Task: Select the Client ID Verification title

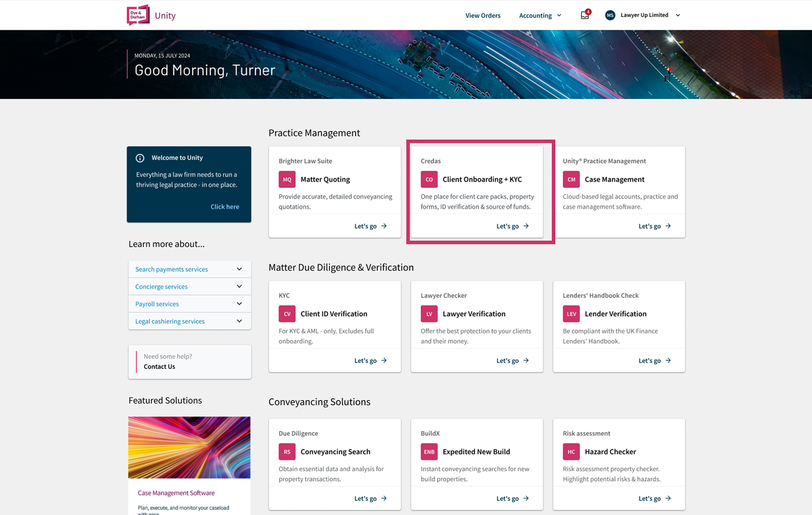Action: (x=334, y=314)
